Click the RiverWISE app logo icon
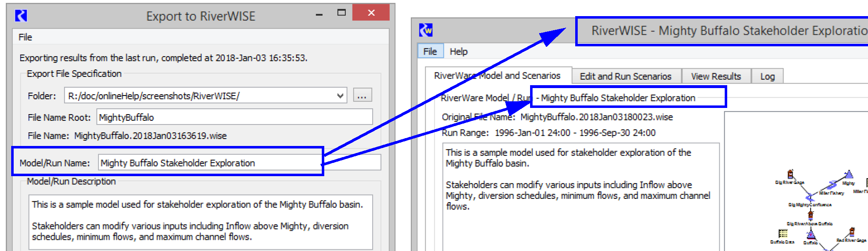868x251 pixels. (x=426, y=30)
